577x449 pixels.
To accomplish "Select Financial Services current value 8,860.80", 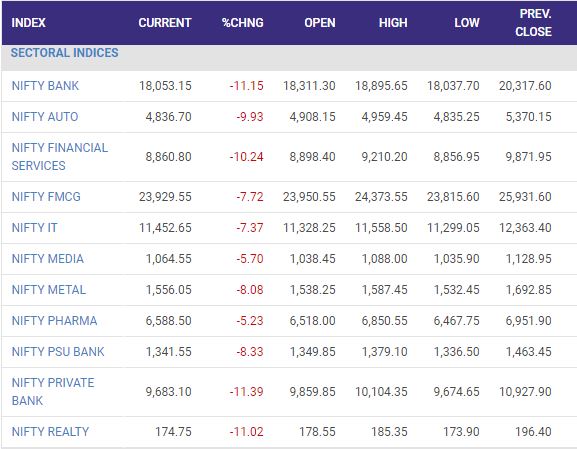I will (x=169, y=157).
